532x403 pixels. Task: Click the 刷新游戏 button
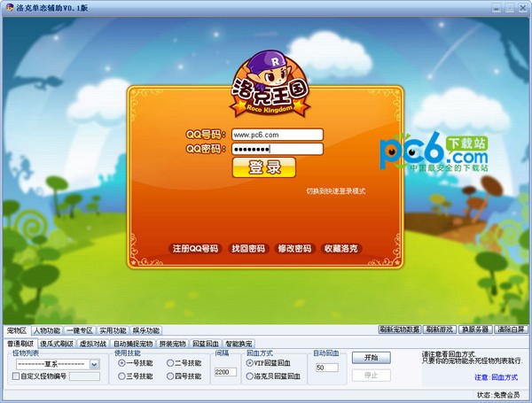(x=440, y=329)
